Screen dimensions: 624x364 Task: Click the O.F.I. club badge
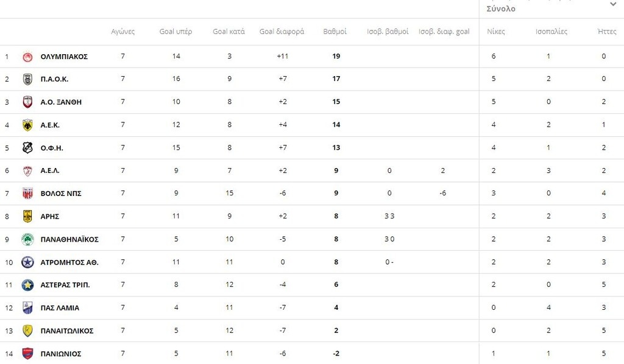(x=27, y=148)
